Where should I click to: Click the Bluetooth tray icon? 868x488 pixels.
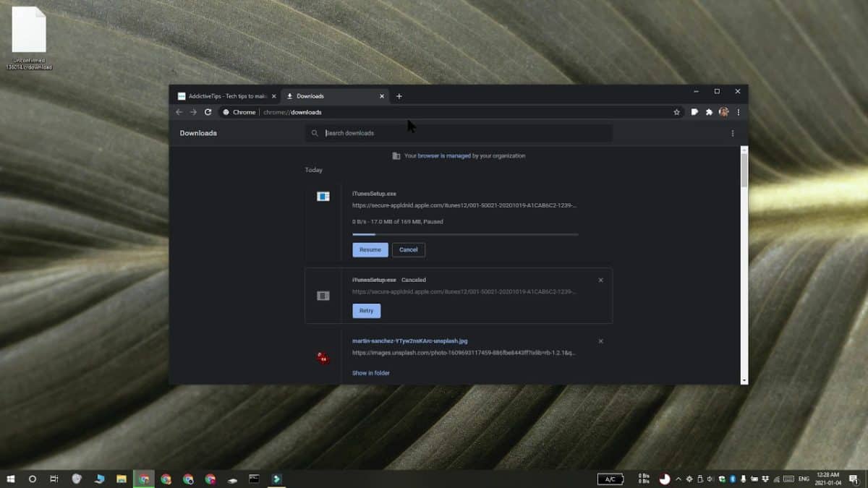pos(732,479)
